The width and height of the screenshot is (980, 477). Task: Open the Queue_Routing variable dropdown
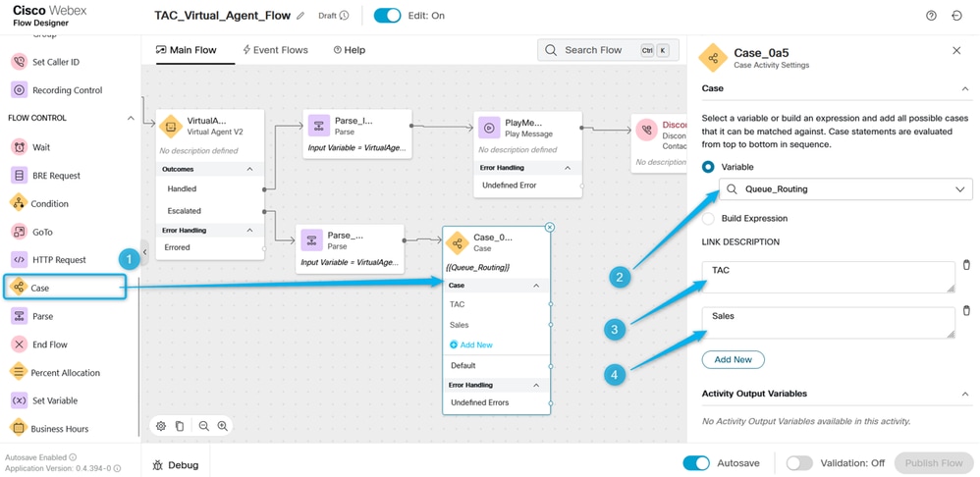pyautogui.click(x=959, y=189)
